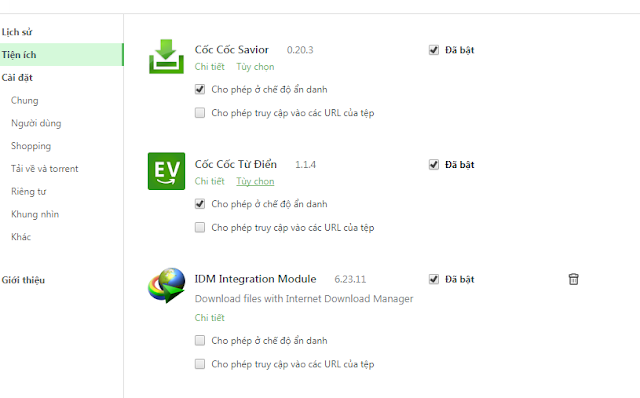Viewport: 640px width, 398px height.
Task: Click the Download files with Internet Download Manager description
Action: click(304, 299)
